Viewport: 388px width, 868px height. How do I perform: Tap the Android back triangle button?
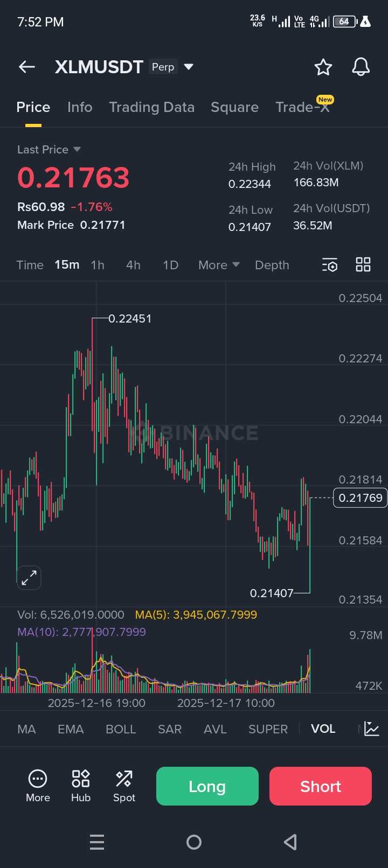(290, 842)
